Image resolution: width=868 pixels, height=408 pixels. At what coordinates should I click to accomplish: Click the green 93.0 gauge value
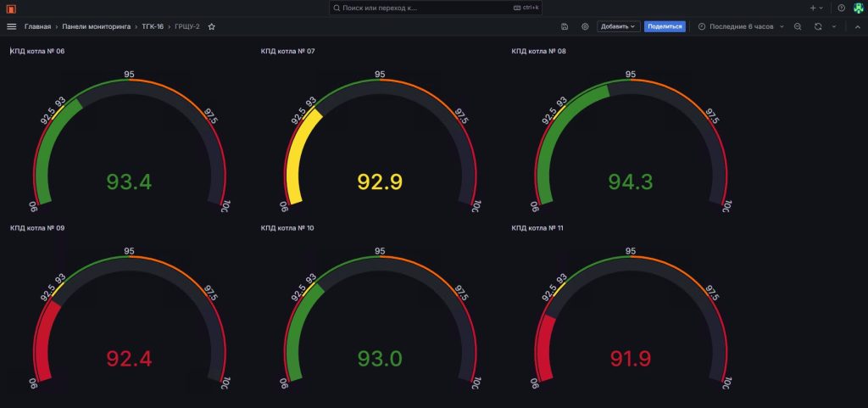380,359
